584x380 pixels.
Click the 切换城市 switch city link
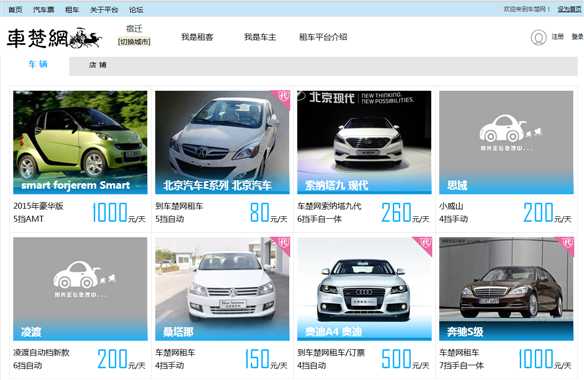[134, 42]
